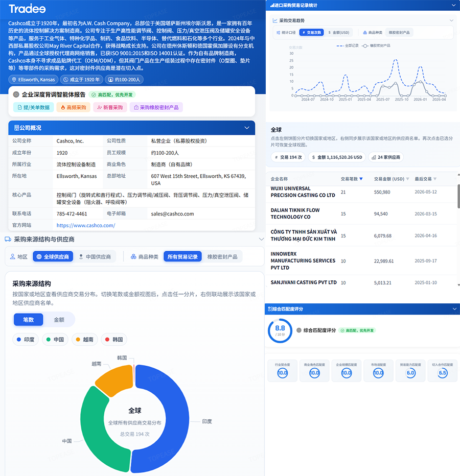Select 金额 view for pie chart
The width and height of the screenshot is (460, 476).
[59, 320]
